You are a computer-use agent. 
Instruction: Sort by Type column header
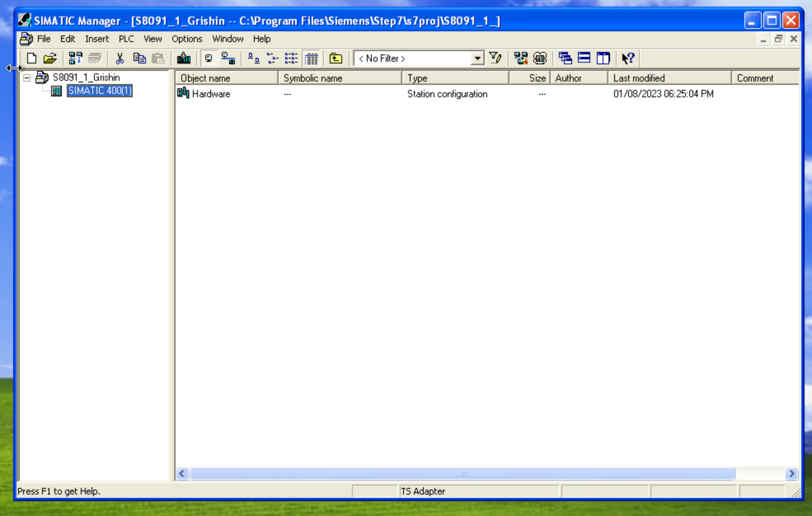455,78
